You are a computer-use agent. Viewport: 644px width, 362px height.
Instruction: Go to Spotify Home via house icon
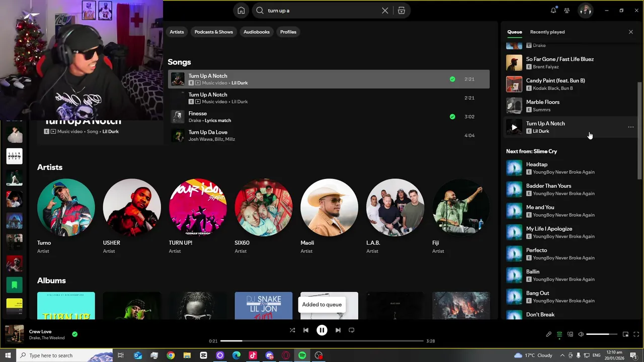(x=241, y=11)
